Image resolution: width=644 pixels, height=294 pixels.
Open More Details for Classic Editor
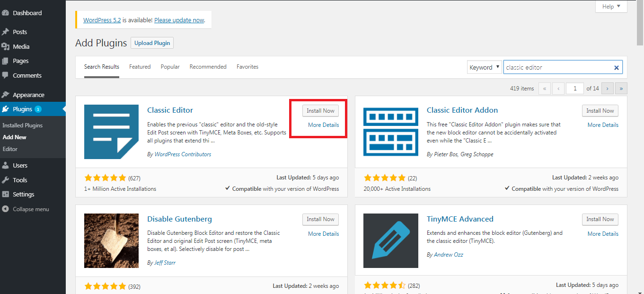324,125
